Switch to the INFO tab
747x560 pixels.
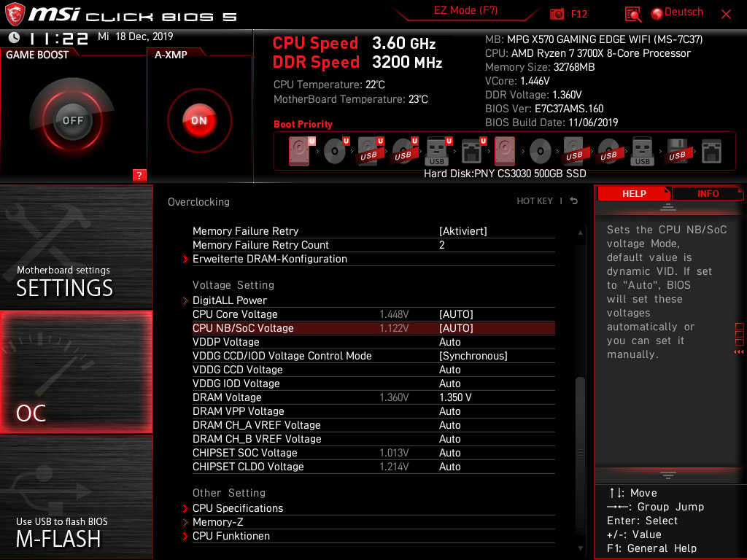coord(708,193)
